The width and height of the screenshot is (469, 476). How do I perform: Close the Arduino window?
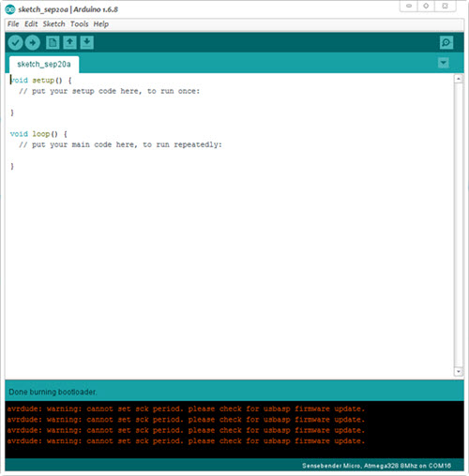click(x=446, y=6)
